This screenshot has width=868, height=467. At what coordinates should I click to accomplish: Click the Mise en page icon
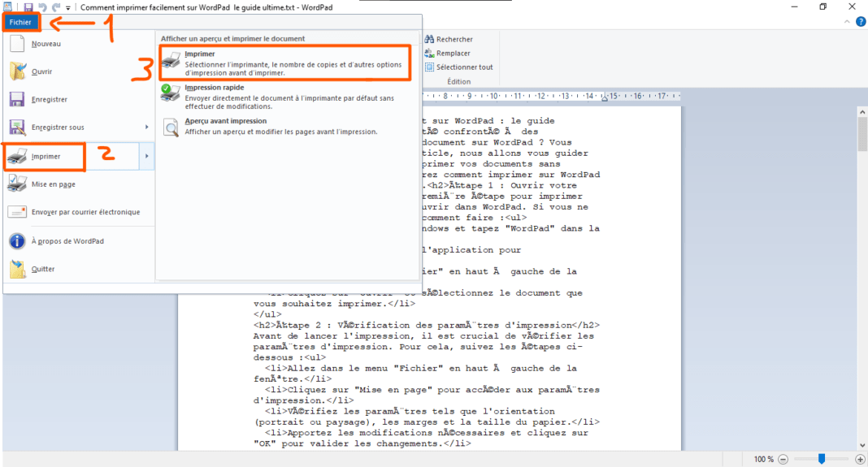click(17, 184)
